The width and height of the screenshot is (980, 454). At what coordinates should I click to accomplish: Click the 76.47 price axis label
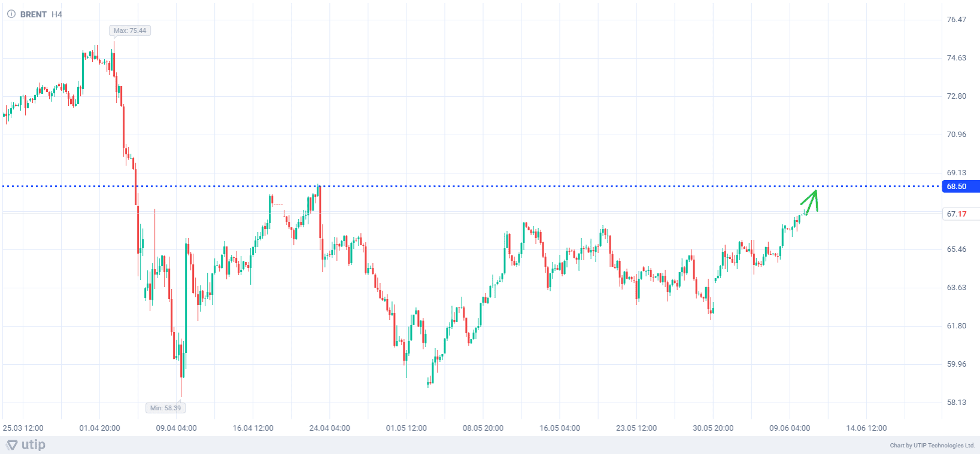pos(956,20)
